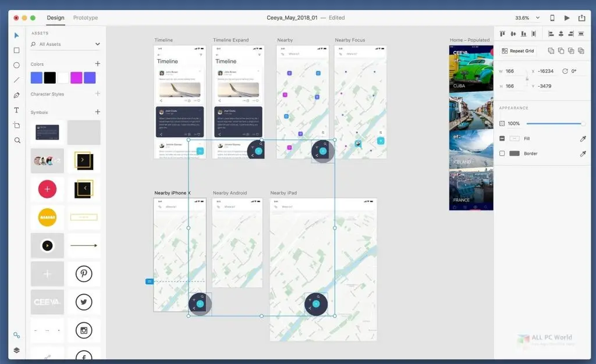The width and height of the screenshot is (596, 364).
Task: Select the Artboard tool
Action: 16,126
